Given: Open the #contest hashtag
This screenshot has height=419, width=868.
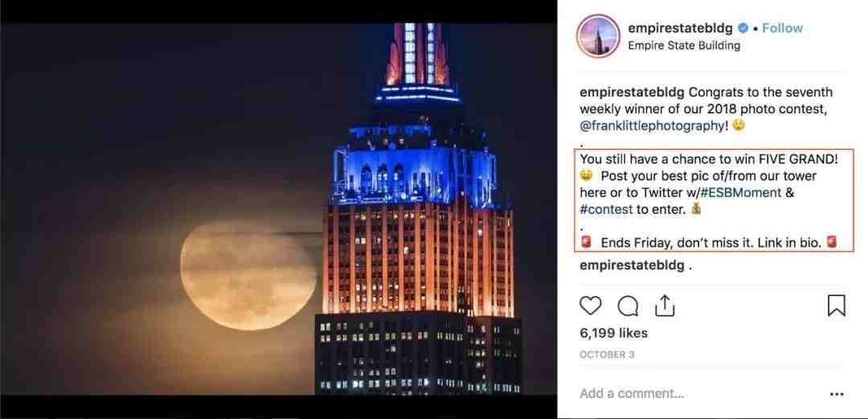Looking at the screenshot, I should [606, 209].
